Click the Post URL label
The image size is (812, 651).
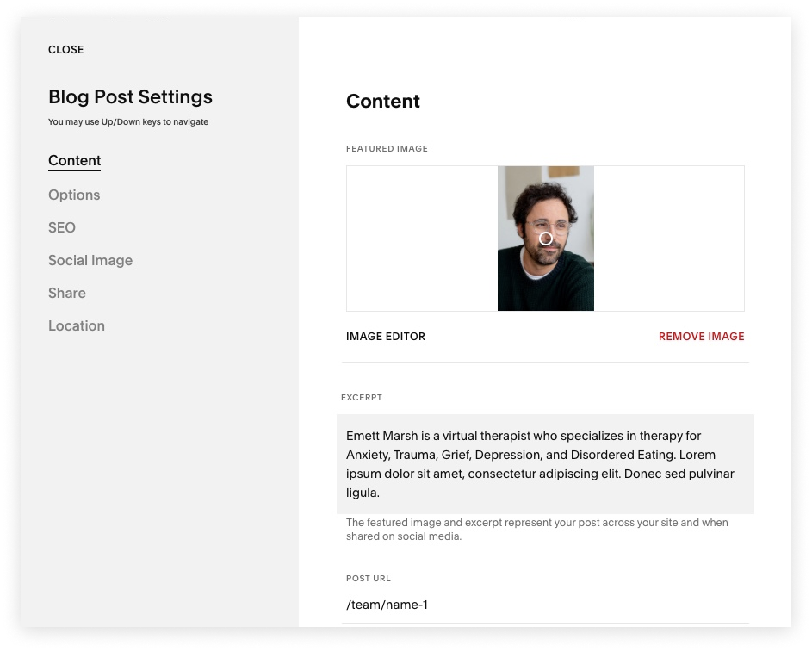click(369, 578)
